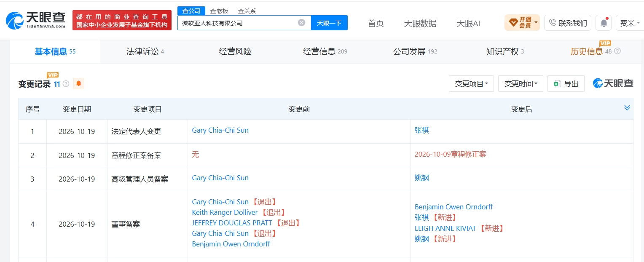Image resolution: width=644 pixels, height=262 pixels.
Task: Click the 变更前 column header
Action: coord(299,109)
